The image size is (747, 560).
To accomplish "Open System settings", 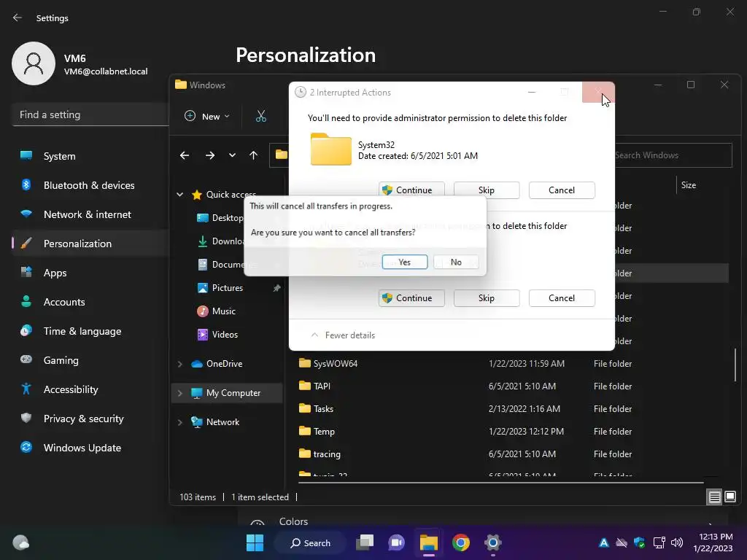I will (90, 156).
